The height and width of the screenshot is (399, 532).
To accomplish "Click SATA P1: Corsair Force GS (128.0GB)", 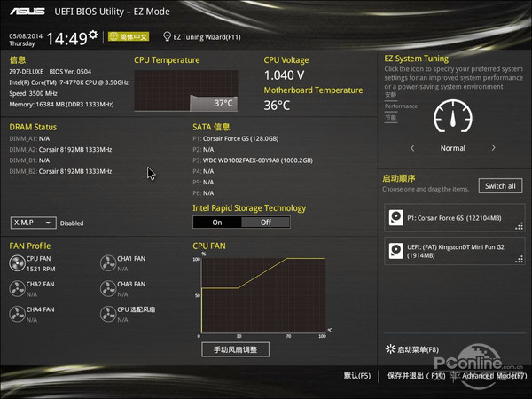I will pos(236,138).
